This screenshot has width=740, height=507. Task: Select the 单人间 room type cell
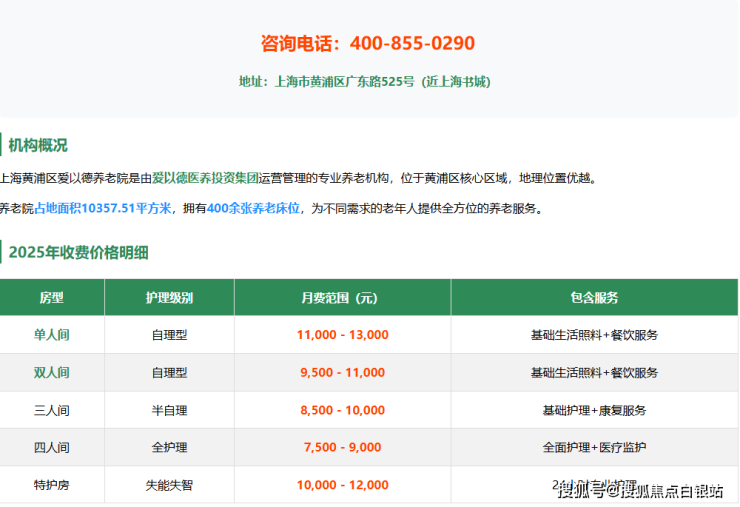coord(51,335)
